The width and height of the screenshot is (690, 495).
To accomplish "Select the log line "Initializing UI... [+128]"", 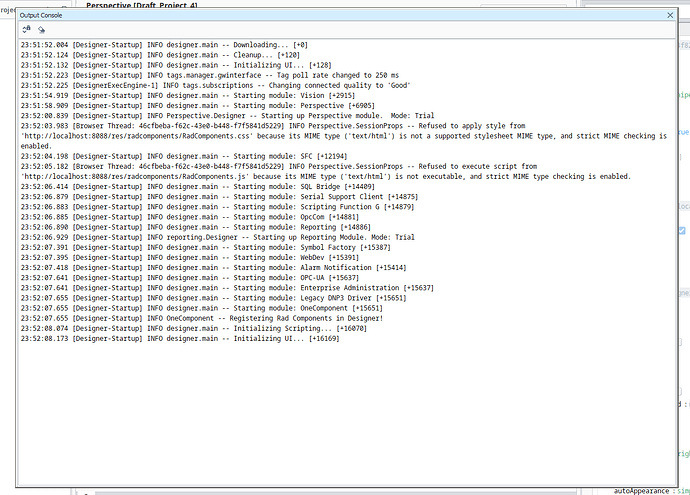I will coord(176,65).
